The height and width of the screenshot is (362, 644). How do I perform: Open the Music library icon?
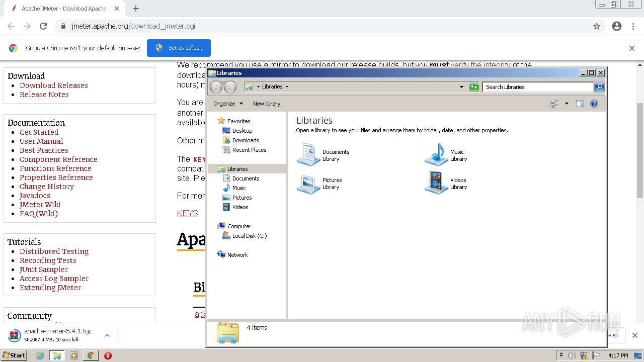click(436, 155)
